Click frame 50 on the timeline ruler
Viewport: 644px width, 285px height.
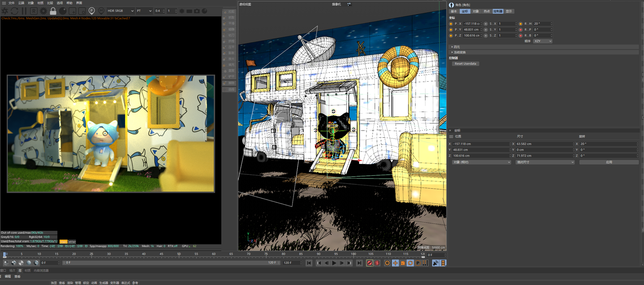(179, 254)
